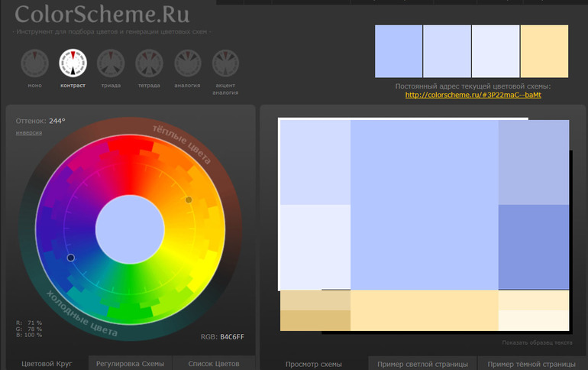
Task: Click the инверсия link
Action: click(x=29, y=133)
